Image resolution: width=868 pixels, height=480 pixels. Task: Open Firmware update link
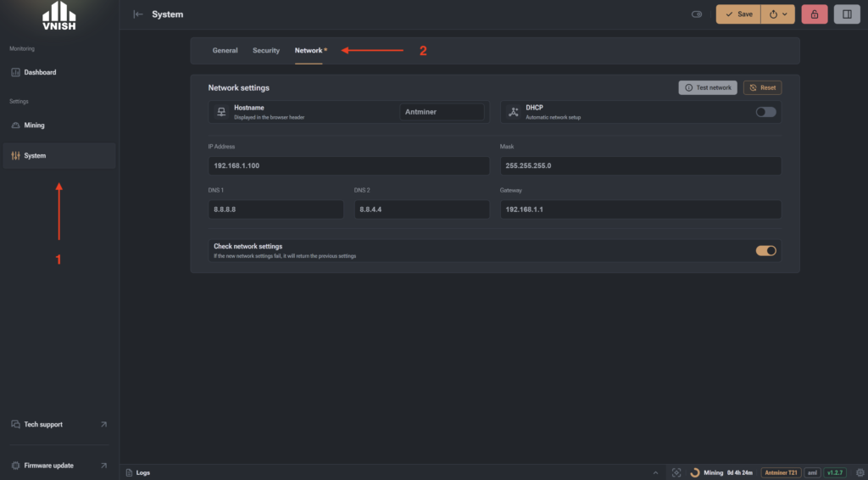(x=59, y=466)
